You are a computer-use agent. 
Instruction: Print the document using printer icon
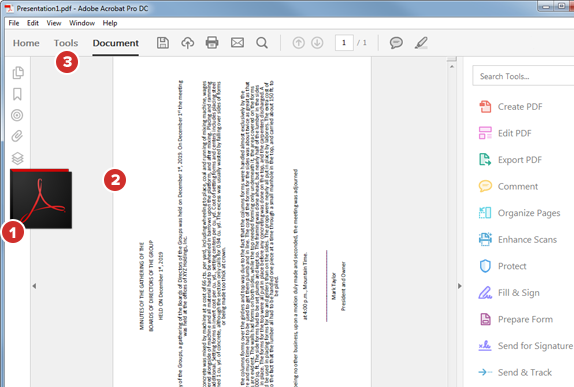212,43
